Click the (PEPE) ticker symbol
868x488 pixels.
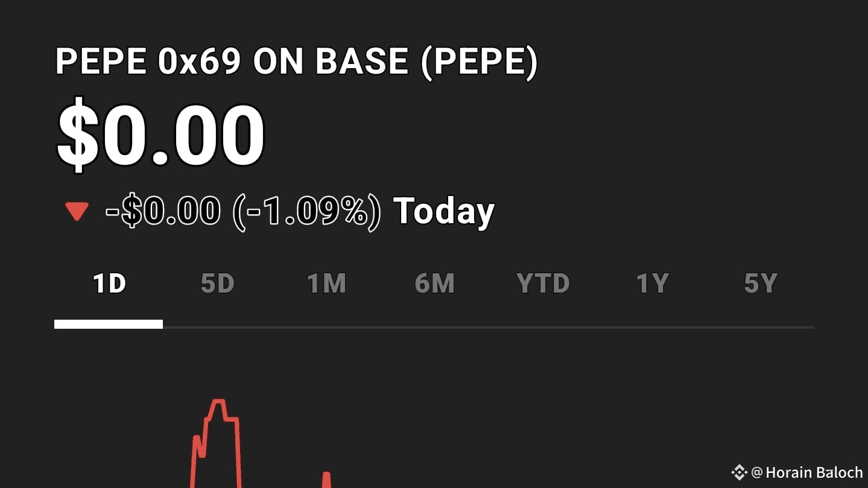pos(478,62)
